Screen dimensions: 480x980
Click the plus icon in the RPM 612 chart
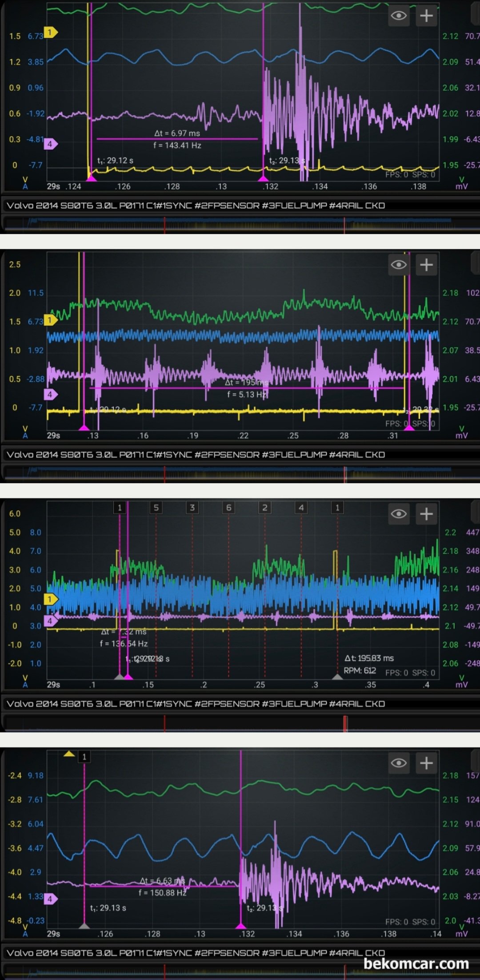427,514
